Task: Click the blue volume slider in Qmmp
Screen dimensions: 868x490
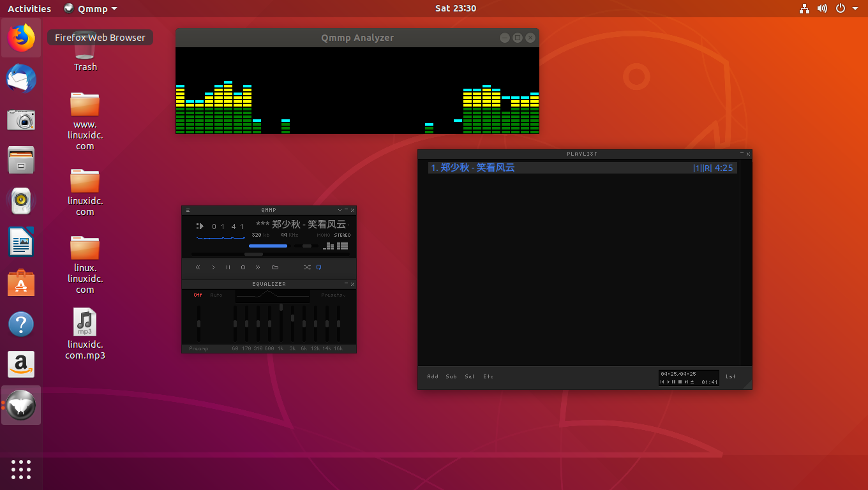Action: click(268, 246)
